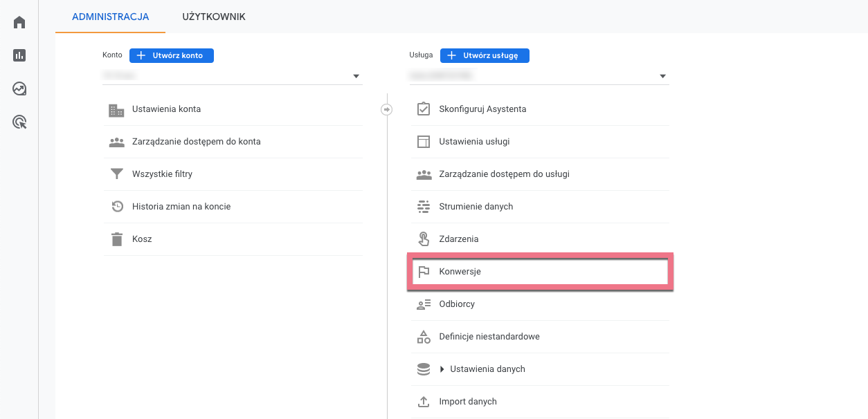Click the Zdarzenia touch hand icon
This screenshot has width=868, height=419.
pos(424,239)
